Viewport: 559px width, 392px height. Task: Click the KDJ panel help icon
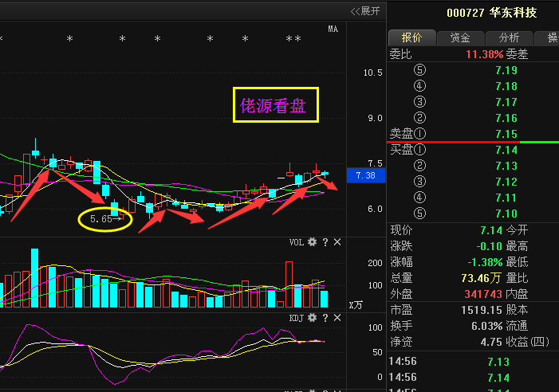pyautogui.click(x=325, y=318)
